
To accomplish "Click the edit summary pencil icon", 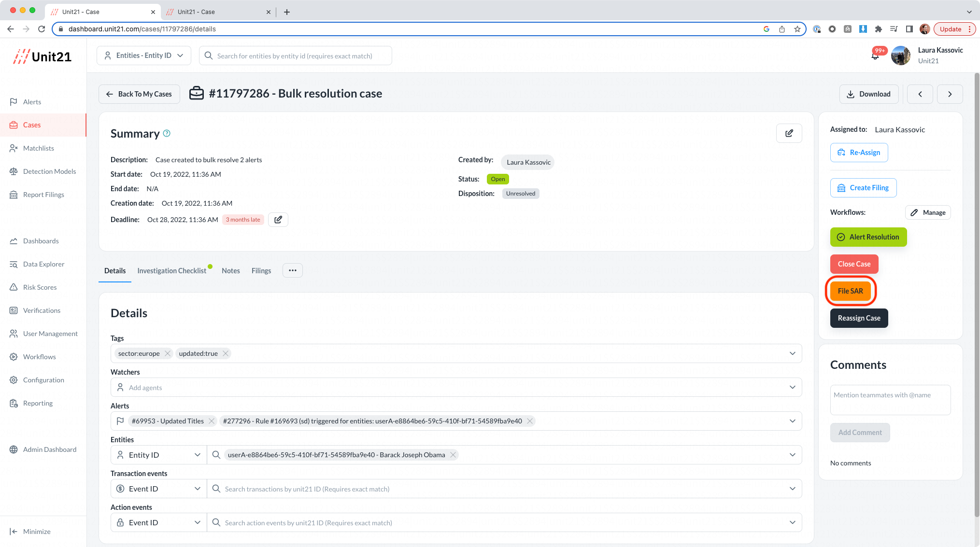I will (789, 133).
